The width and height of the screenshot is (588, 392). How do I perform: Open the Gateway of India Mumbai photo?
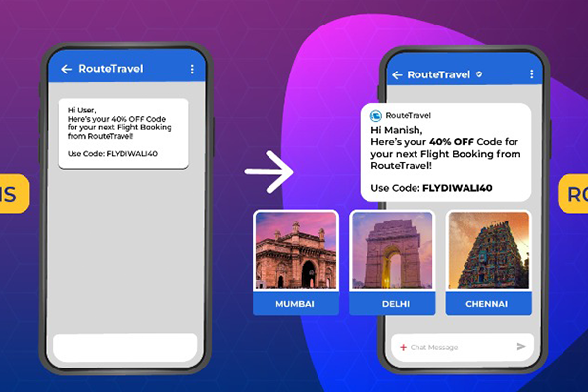click(296, 250)
